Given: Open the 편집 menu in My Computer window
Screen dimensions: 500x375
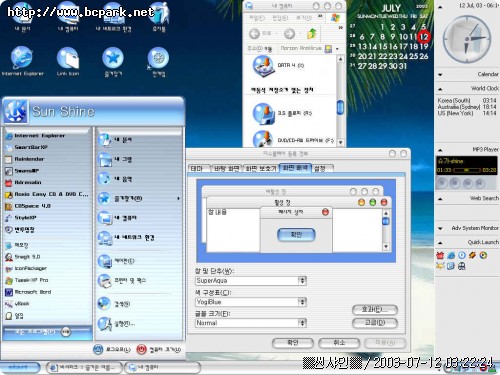Looking at the screenshot, I should tap(280, 18).
